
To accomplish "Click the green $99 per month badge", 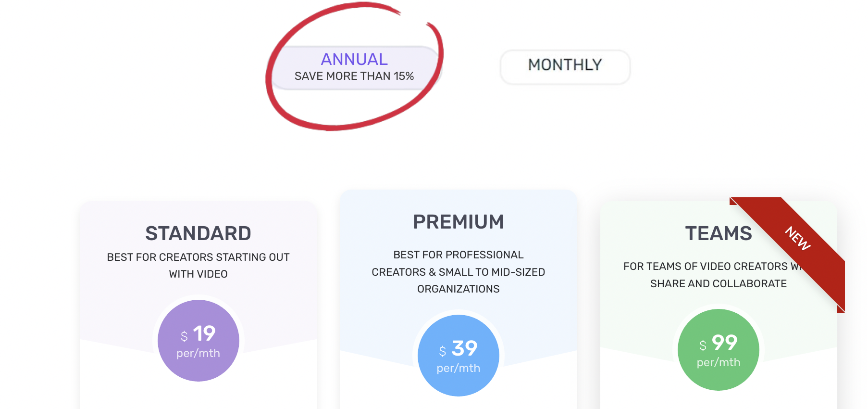I will pos(719,350).
